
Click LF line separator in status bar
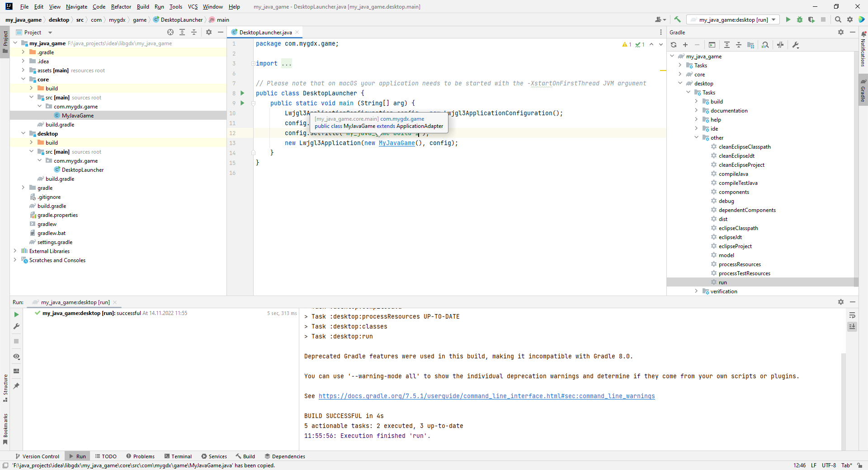[813, 465]
